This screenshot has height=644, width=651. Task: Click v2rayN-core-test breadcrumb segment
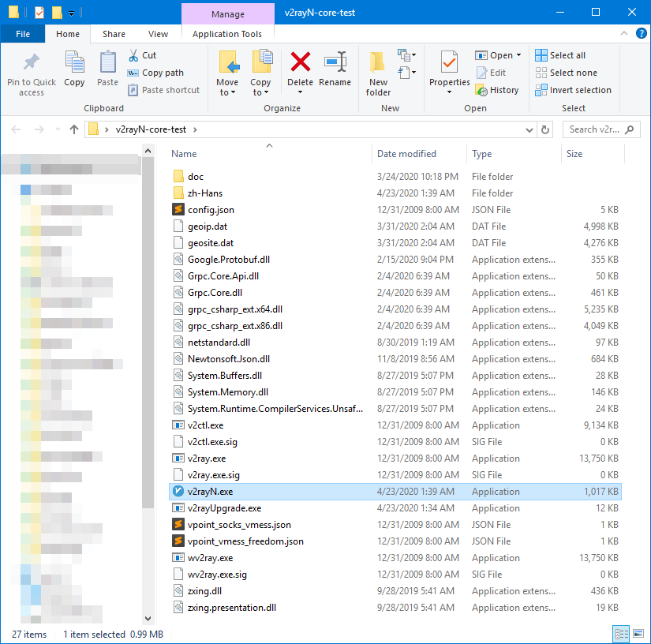click(151, 129)
